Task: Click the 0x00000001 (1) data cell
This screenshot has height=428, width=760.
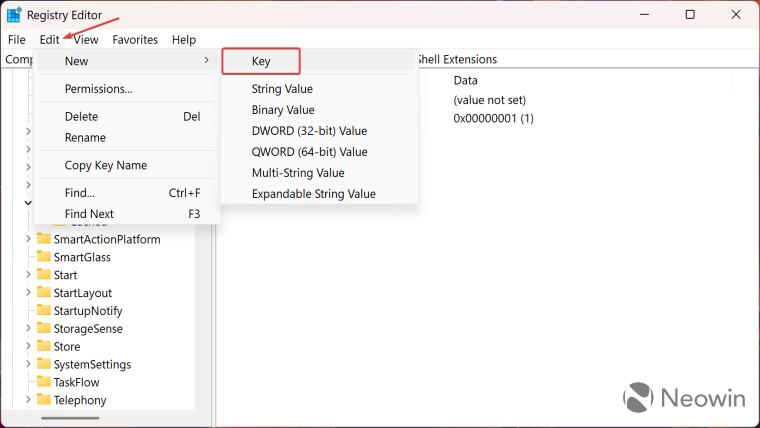Action: click(x=493, y=119)
